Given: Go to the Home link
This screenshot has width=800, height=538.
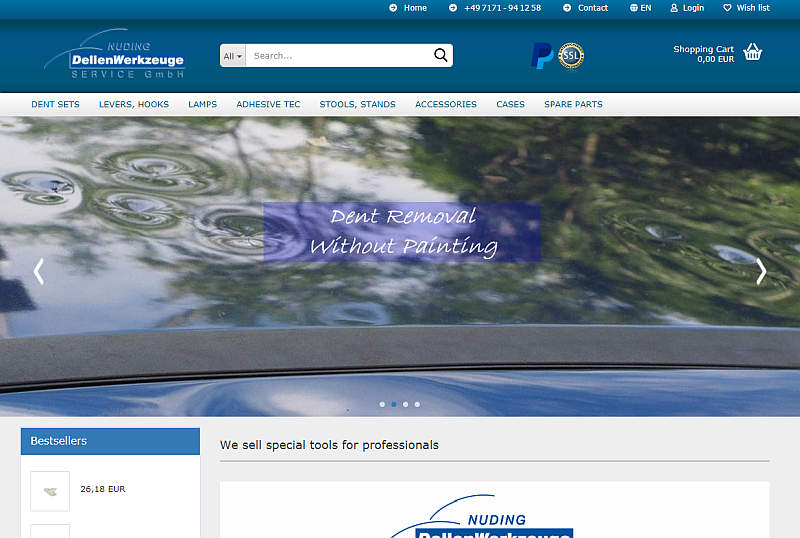Looking at the screenshot, I should 415,8.
